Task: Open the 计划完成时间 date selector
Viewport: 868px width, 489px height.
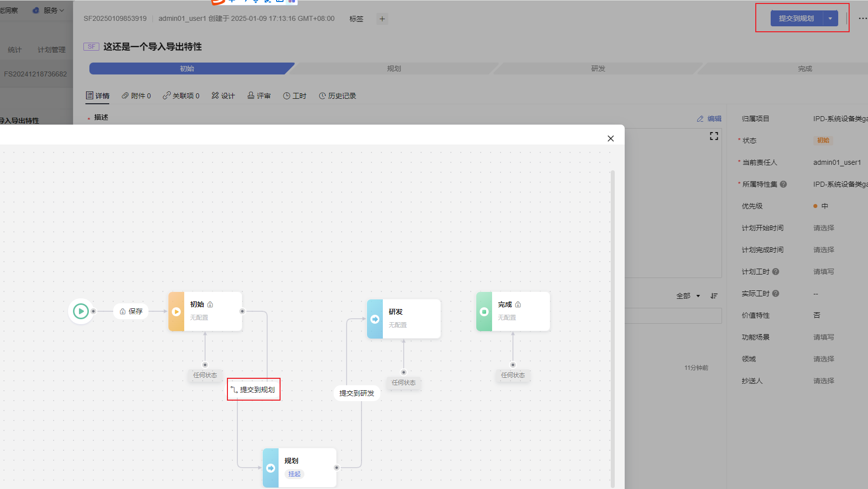Action: [x=824, y=250]
